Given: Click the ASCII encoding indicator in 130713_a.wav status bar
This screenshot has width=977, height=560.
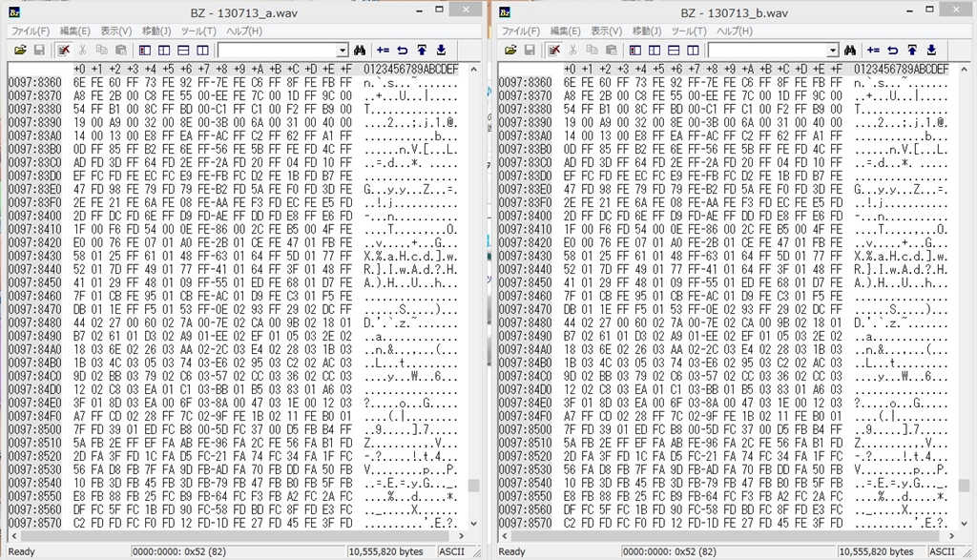Looking at the screenshot, I should point(451,551).
